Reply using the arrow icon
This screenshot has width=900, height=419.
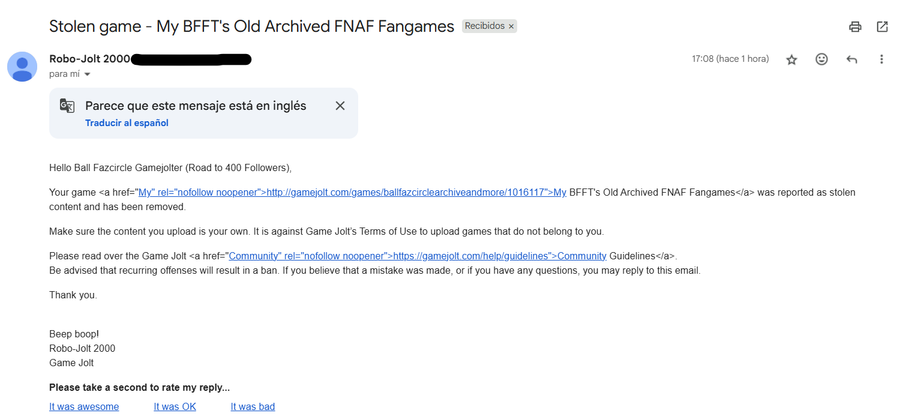[x=852, y=59]
